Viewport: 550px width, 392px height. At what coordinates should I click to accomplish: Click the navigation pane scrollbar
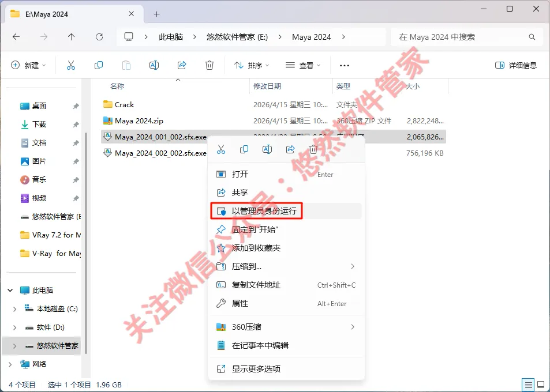tap(87, 243)
